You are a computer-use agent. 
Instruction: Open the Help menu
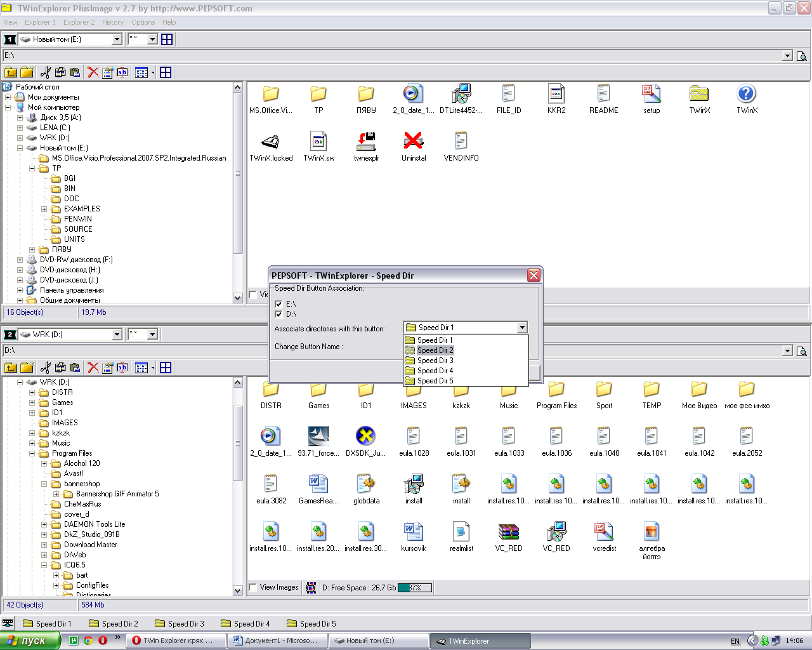click(169, 22)
